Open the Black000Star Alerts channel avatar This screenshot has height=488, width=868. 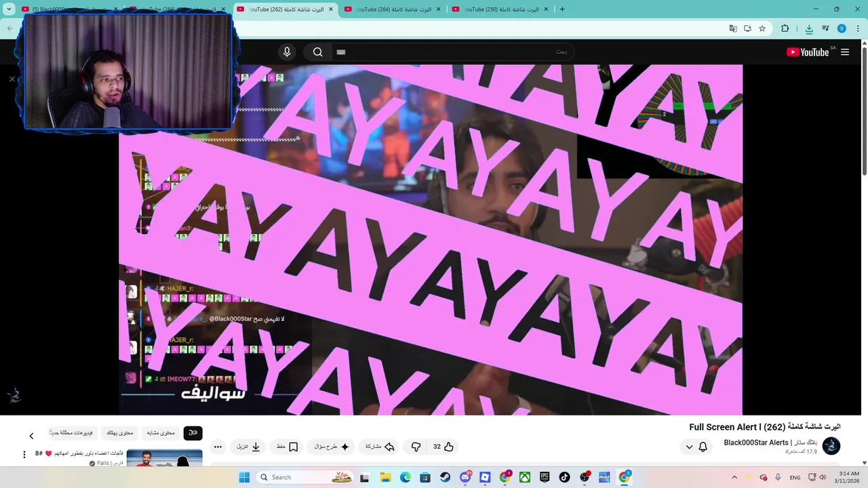[x=831, y=445]
